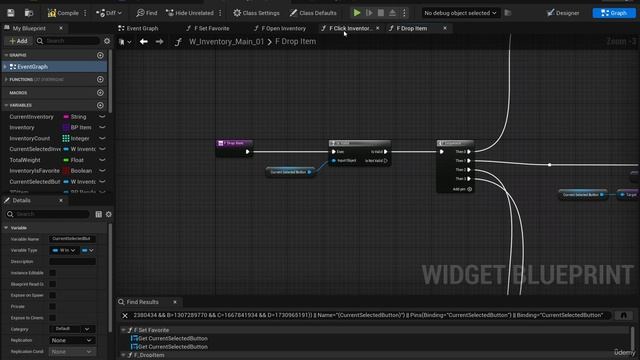Toggle visibility eye for InventoryIsFavorite variable
The image size is (640, 360).
[x=102, y=171]
